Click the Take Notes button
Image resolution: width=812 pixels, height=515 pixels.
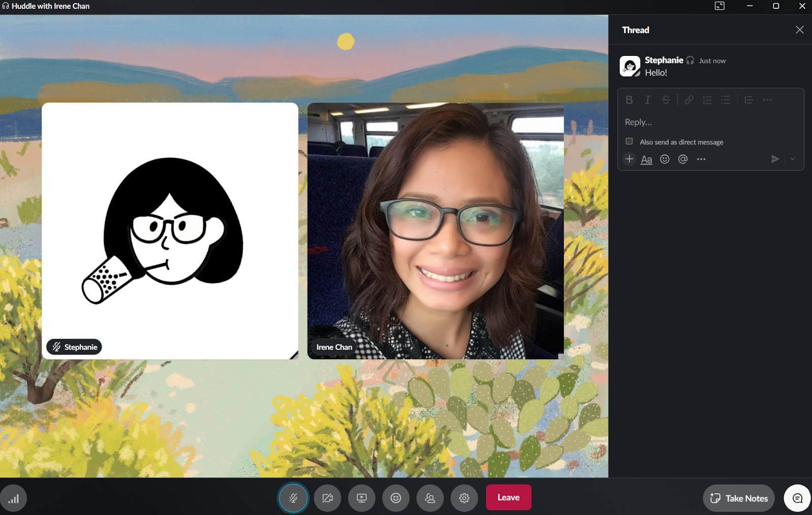click(739, 498)
